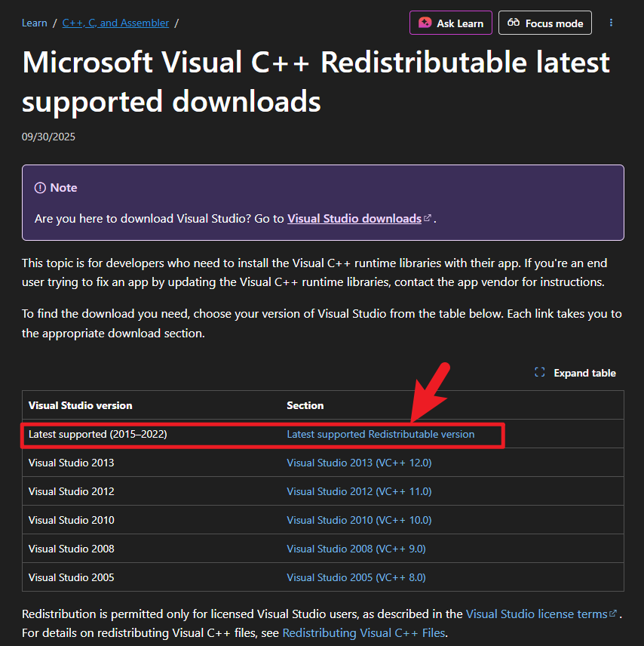Go to Learn breadcrumb link
644x646 pixels.
(34, 23)
